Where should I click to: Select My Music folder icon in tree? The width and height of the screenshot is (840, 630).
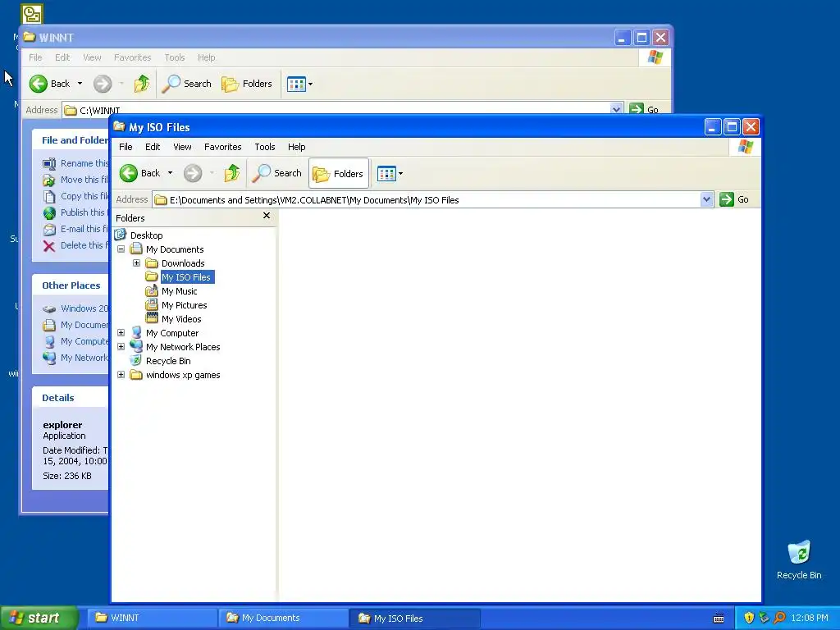pos(152,291)
